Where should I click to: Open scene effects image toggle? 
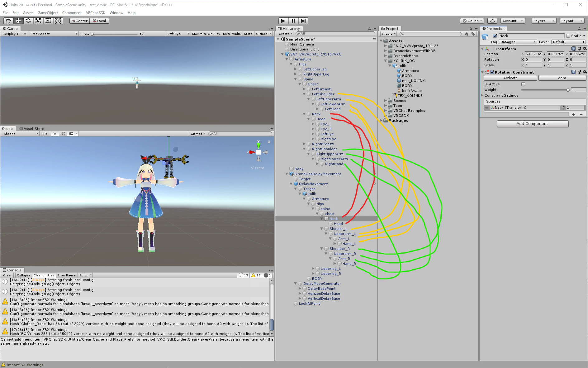coord(71,134)
